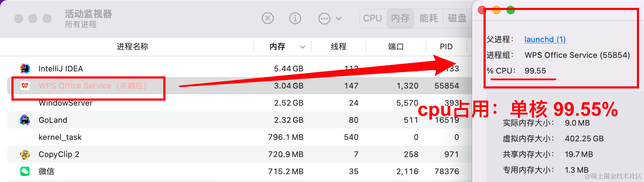Sort by the 内存 column header
This screenshot has width=644, height=182.
(277, 46)
